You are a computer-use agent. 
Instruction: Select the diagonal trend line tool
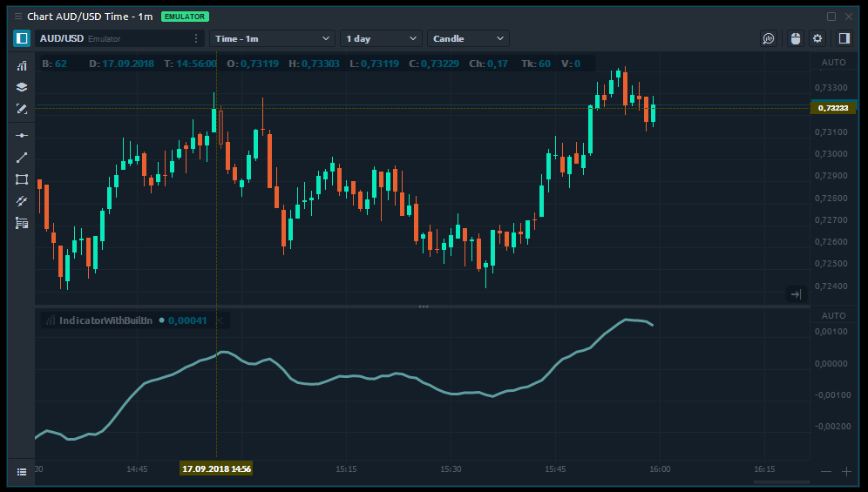[22, 158]
